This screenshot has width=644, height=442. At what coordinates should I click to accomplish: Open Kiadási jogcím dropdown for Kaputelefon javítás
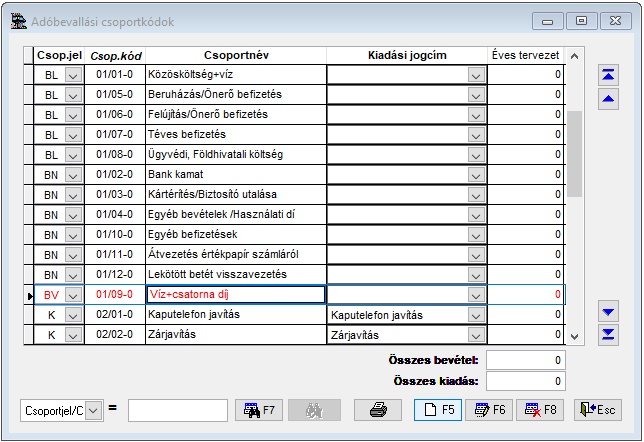[475, 315]
